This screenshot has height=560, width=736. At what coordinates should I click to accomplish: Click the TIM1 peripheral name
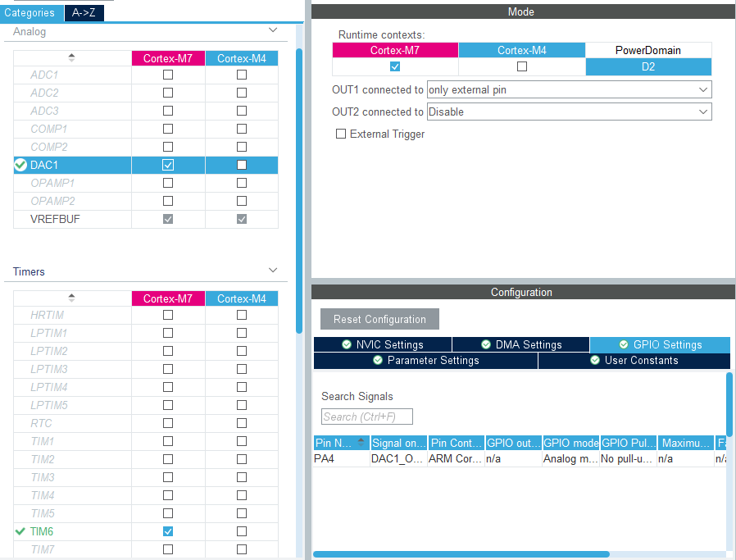tap(43, 441)
